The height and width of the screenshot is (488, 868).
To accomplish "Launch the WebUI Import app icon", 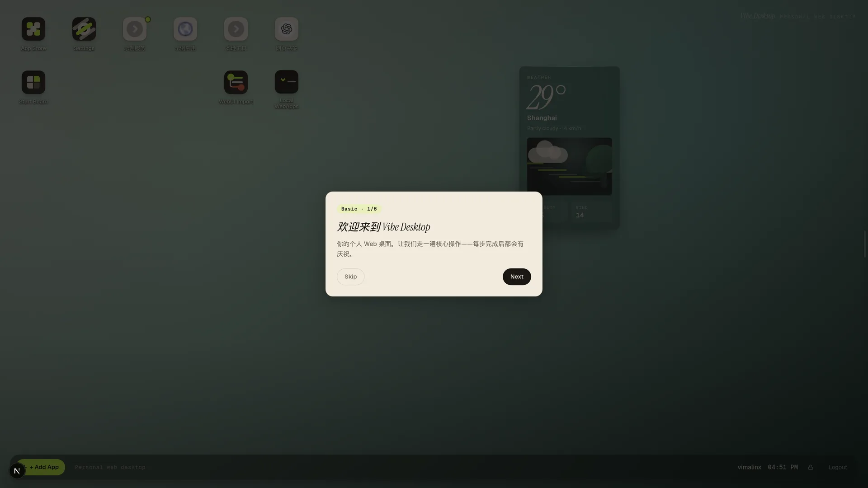I will click(x=236, y=82).
